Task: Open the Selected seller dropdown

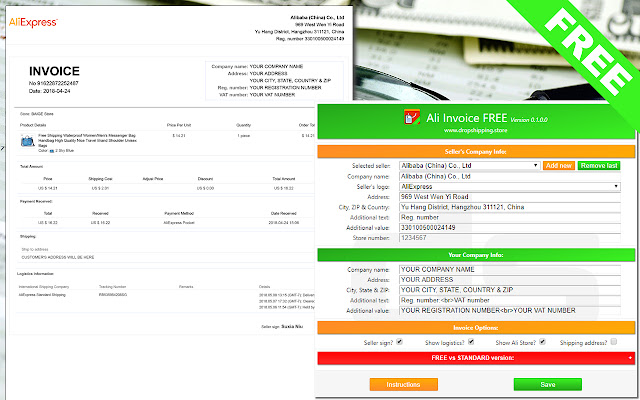Action: click(x=469, y=166)
